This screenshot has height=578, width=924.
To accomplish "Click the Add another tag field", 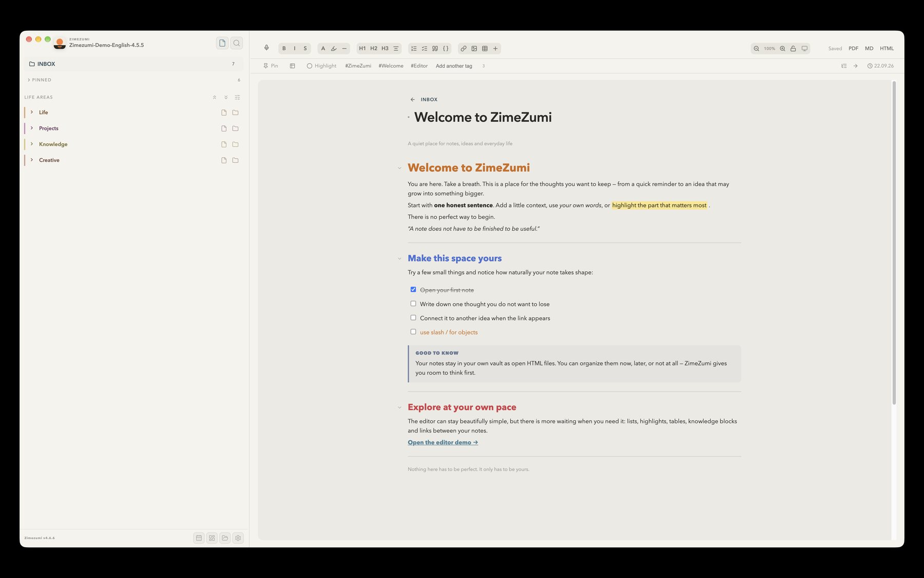I will coord(454,66).
